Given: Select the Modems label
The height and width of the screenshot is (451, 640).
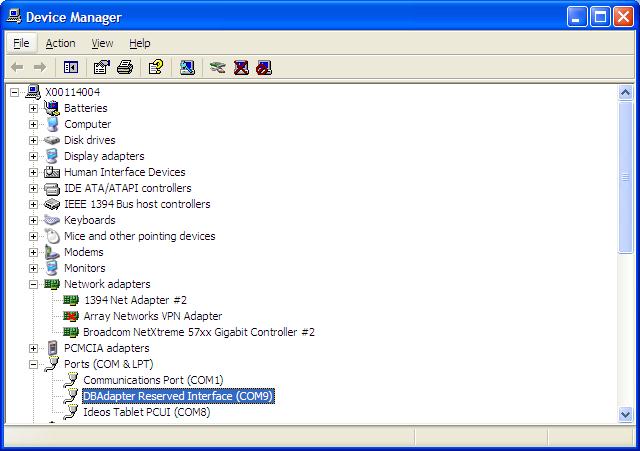Looking at the screenshot, I should (x=84, y=252).
